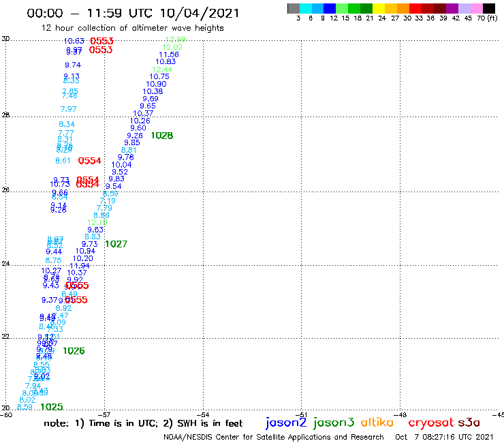The height and width of the screenshot is (443, 504).
Task: Click the "12 hour collection of altimeter wave heights" subtitle
Action: click(x=132, y=28)
